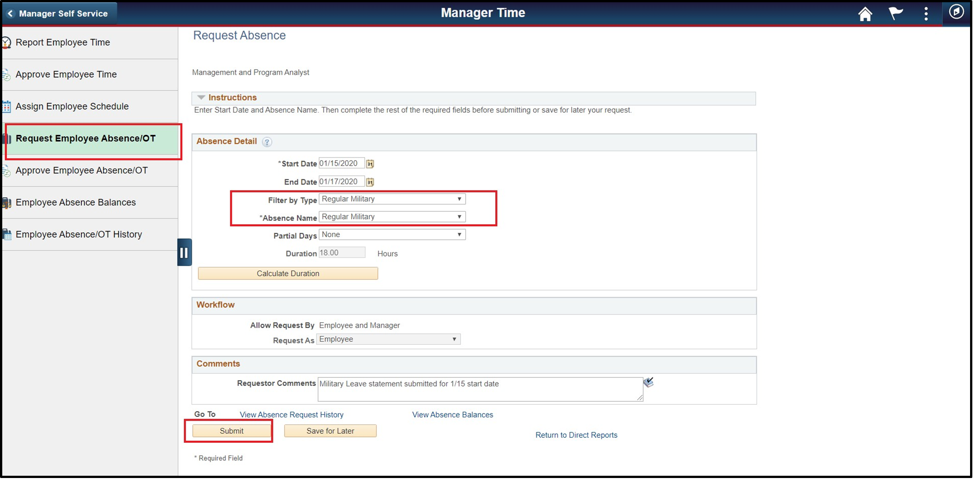
Task: Open the NavBar compass icon
Action: (957, 14)
